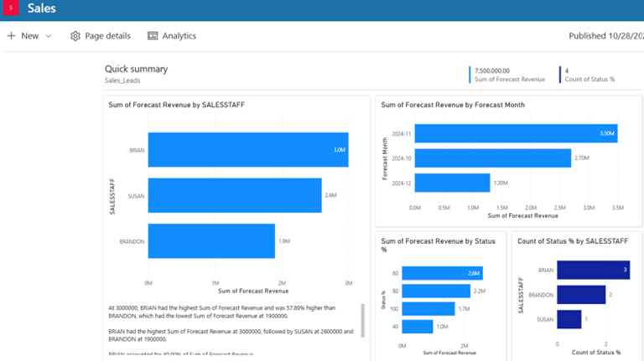644x361 pixels.
Task: Click the Status 100 bar showing 1.7M
Action: click(428, 309)
